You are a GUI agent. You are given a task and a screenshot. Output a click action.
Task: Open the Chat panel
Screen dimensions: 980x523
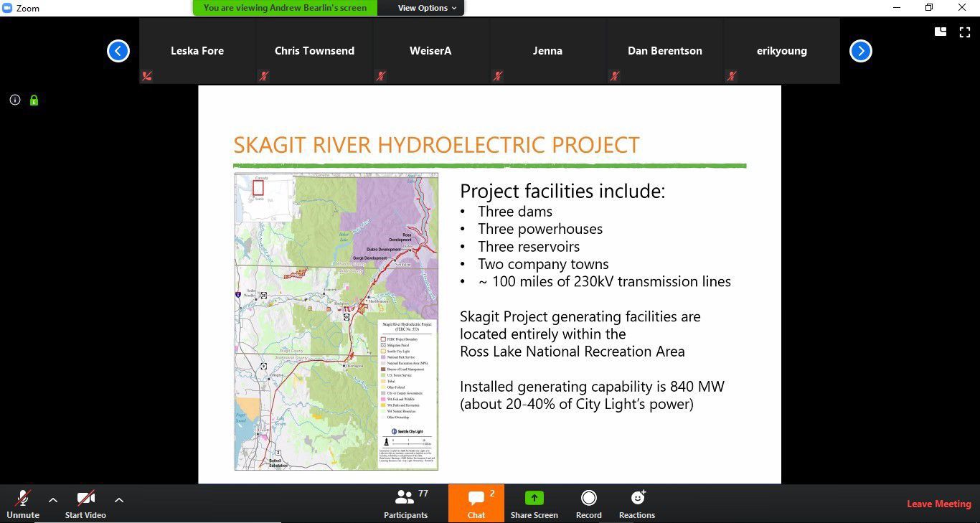tap(476, 504)
